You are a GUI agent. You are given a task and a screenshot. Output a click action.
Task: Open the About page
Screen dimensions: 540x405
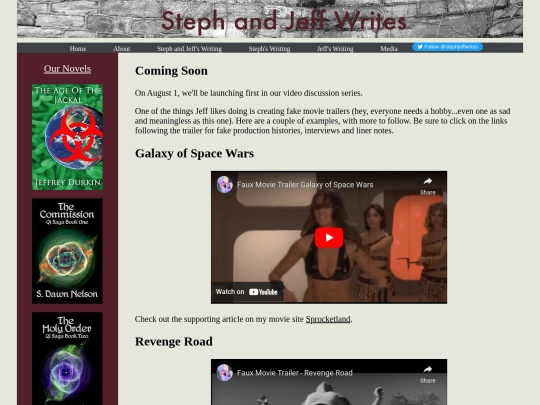coord(122,49)
